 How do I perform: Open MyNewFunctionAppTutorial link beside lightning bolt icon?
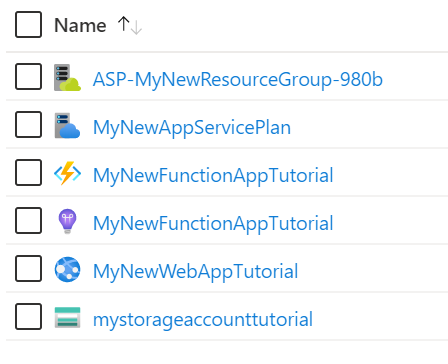(213, 175)
